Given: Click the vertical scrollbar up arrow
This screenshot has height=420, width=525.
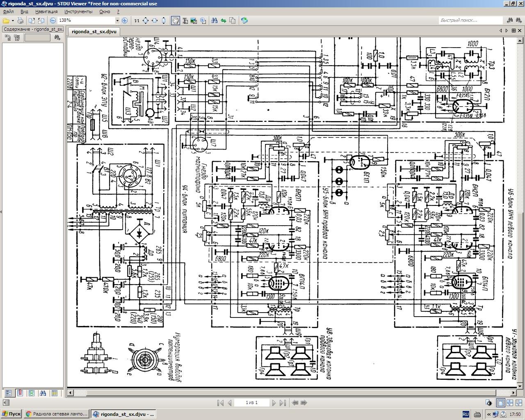Looking at the screenshot, I should (520, 40).
